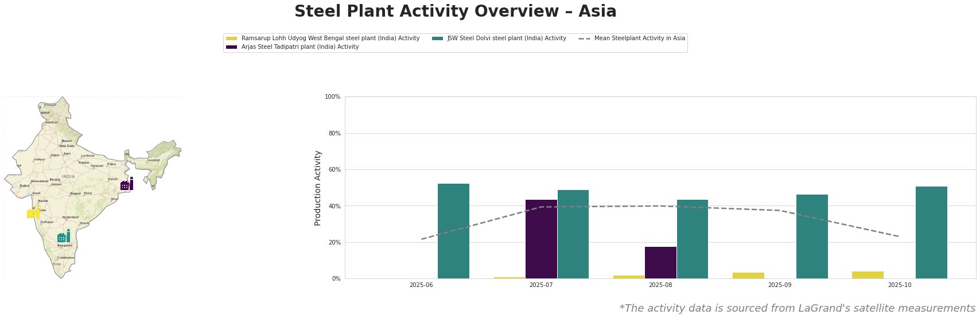Screen dimensions: 980x318
Task: Select the teal bar for 2025-06
Action: tap(453, 231)
